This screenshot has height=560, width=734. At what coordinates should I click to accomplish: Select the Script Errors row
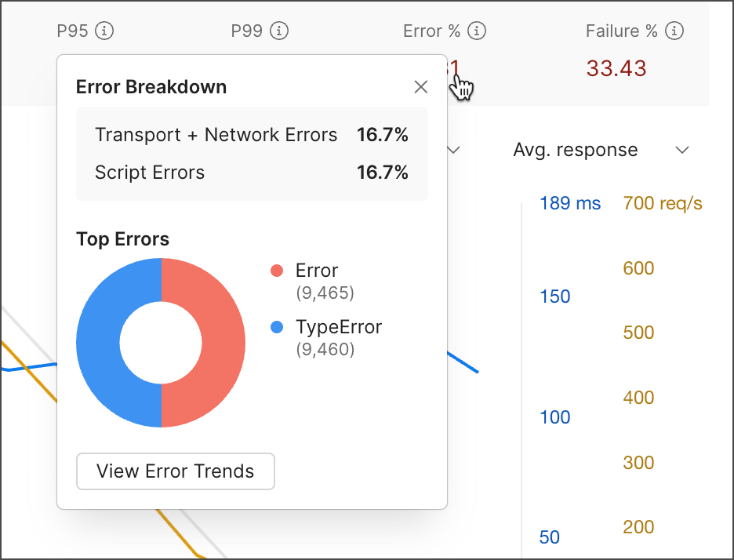click(x=251, y=172)
